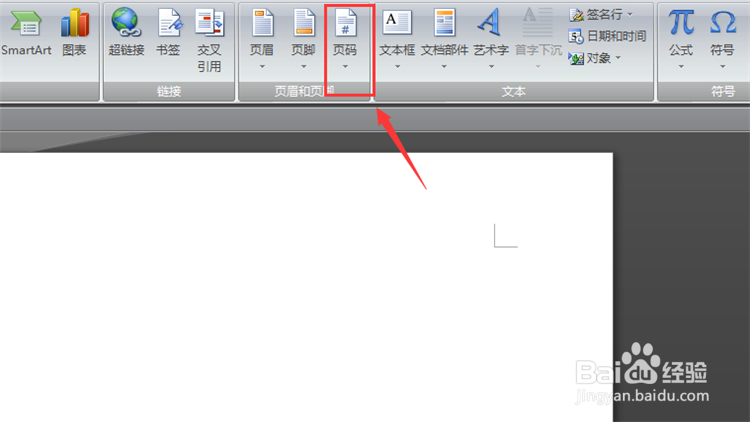Click the 页脚 footer icon
This screenshot has height=422, width=750.
tap(304, 23)
